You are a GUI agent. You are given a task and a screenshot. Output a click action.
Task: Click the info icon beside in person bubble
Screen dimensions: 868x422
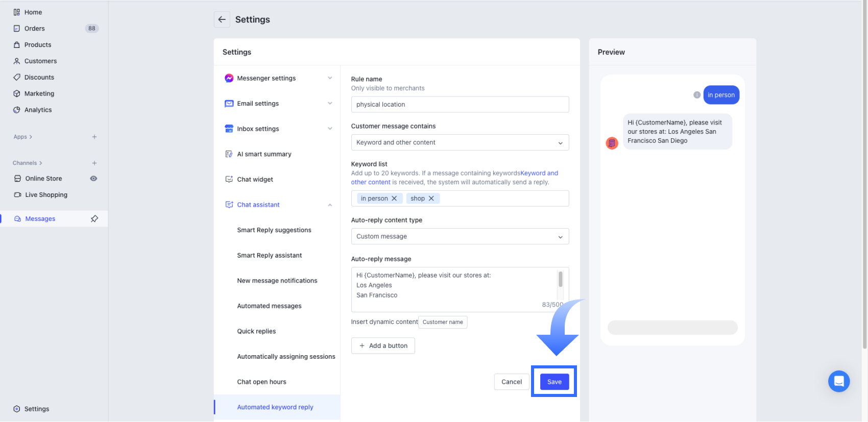[x=696, y=95]
